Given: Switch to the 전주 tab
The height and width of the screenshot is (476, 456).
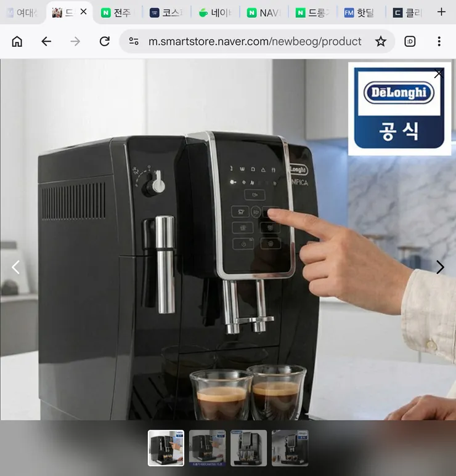Looking at the screenshot, I should coord(117,13).
